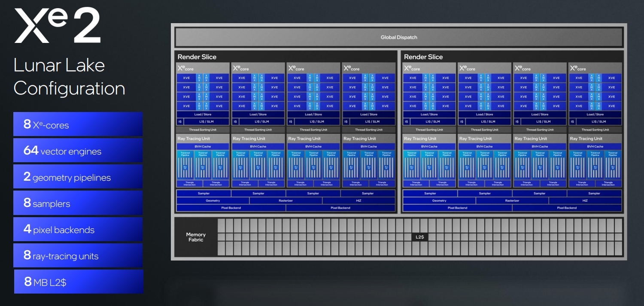The height and width of the screenshot is (306, 644).
Task: Select Geometry block in left Render Slice
Action: point(213,200)
